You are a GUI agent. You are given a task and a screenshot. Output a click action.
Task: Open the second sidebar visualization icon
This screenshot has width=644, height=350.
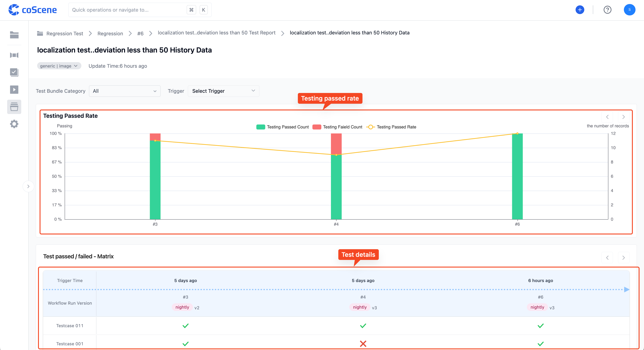pos(14,55)
